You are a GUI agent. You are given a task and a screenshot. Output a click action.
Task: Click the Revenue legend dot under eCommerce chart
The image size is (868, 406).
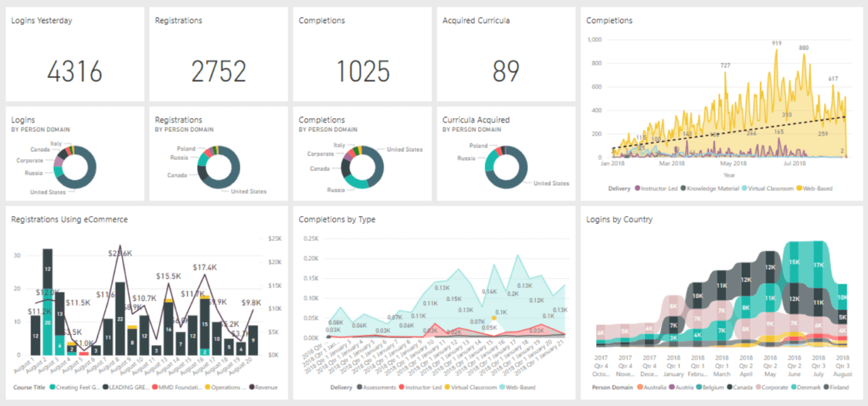tap(251, 386)
